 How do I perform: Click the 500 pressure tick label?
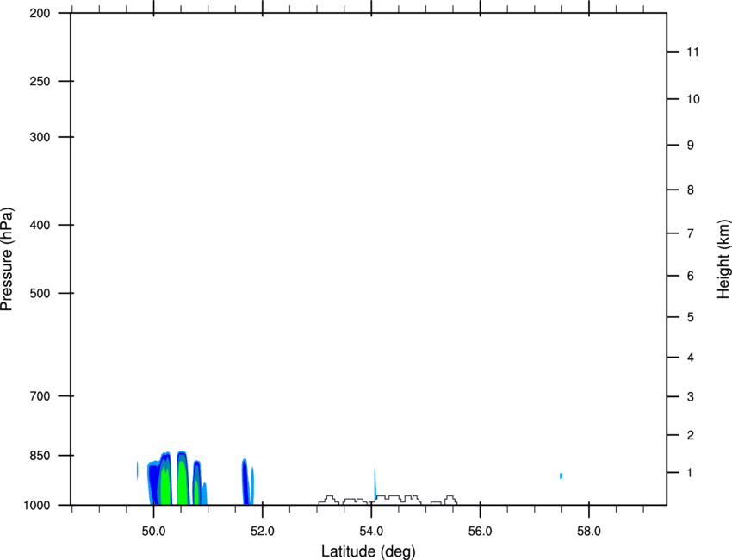point(40,293)
